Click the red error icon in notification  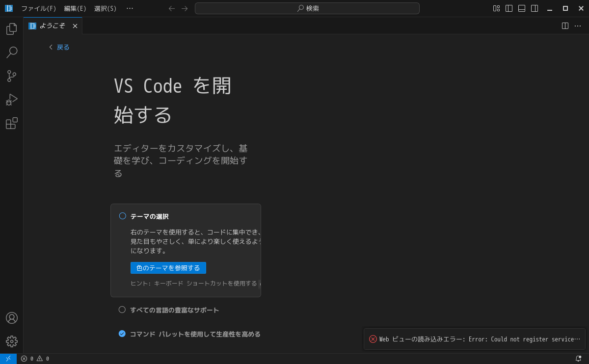click(373, 339)
